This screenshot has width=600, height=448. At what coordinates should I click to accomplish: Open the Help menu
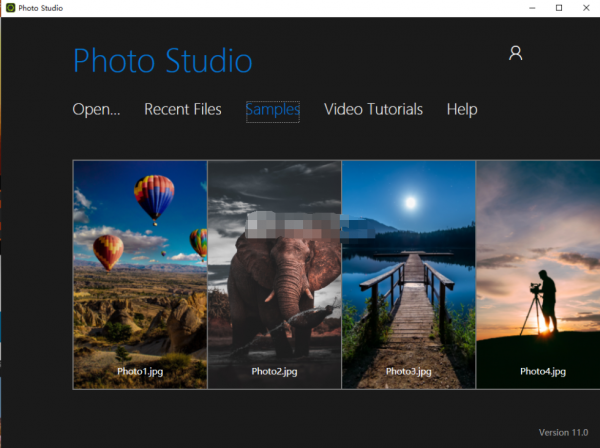pos(462,110)
